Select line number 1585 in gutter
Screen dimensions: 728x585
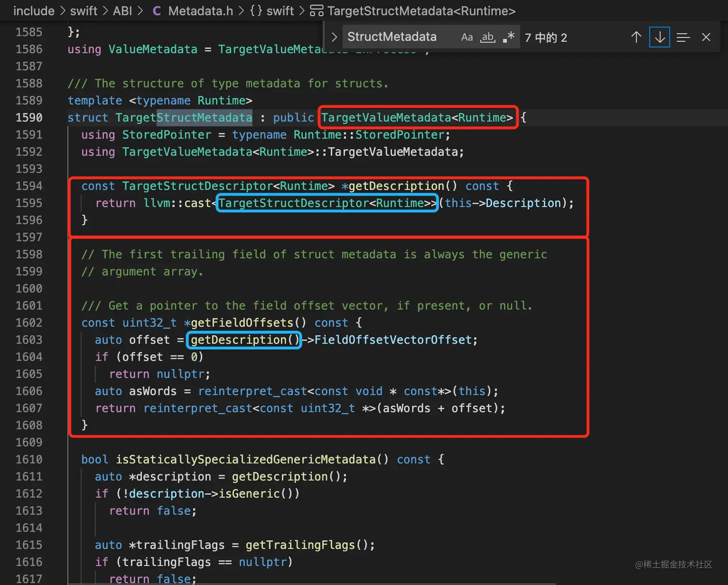tap(29, 32)
